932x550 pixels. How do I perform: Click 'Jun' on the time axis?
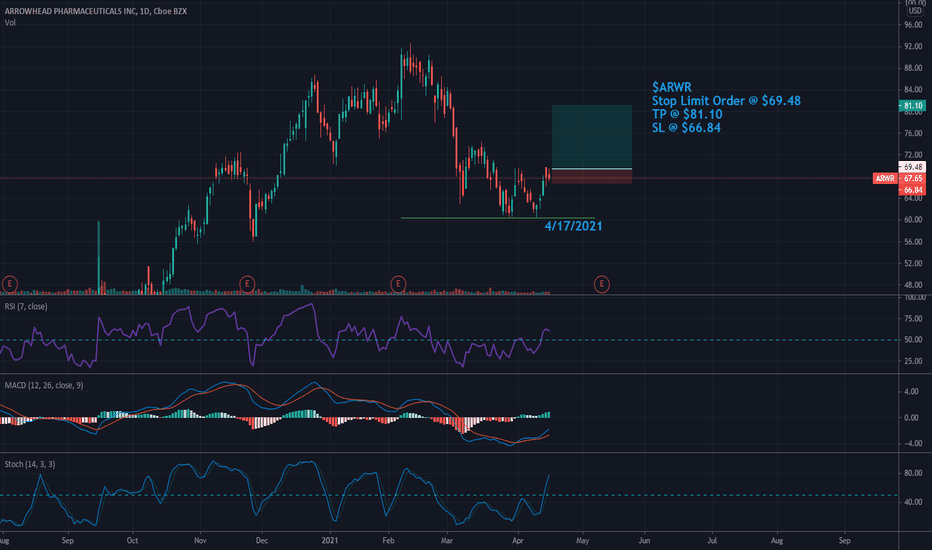[644, 540]
